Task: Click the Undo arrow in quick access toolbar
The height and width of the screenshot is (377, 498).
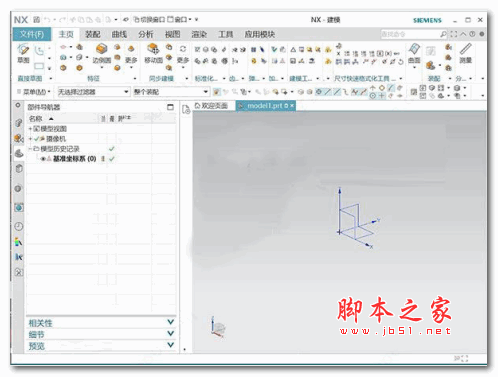Action: [x=47, y=20]
